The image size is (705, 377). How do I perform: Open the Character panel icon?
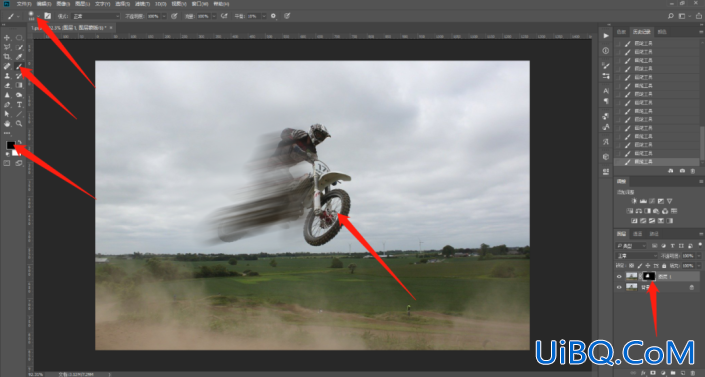(606, 91)
